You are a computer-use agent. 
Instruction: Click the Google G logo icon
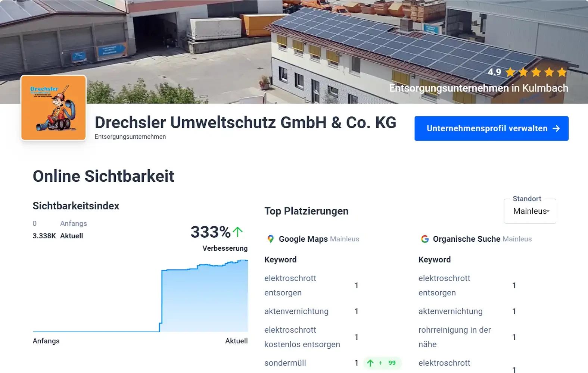425,239
